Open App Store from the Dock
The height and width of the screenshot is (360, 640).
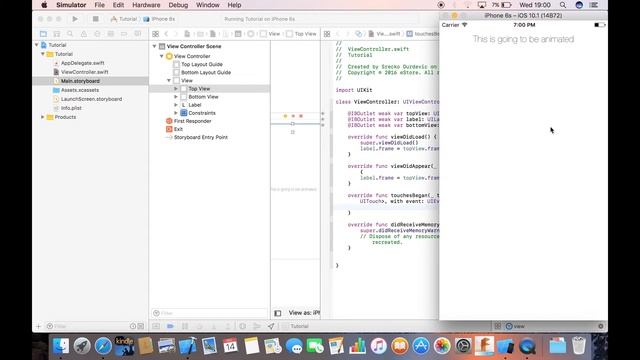tap(421, 346)
